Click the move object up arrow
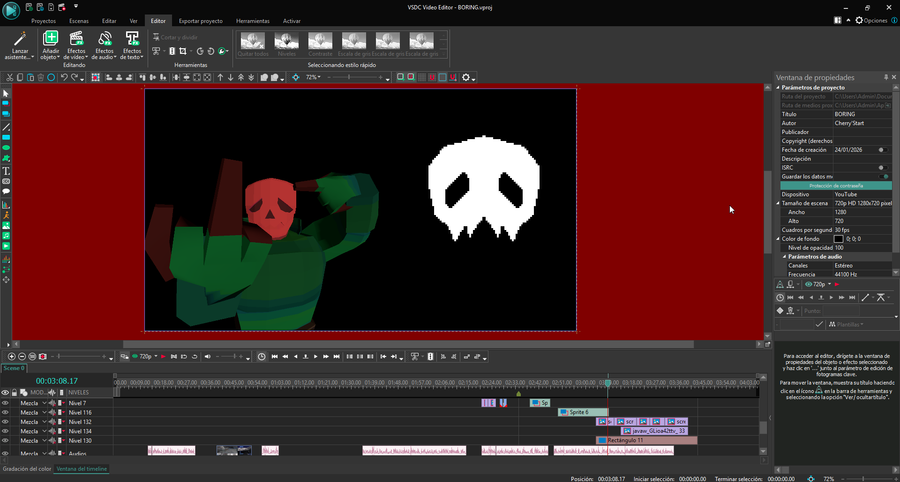 click(x=220, y=77)
